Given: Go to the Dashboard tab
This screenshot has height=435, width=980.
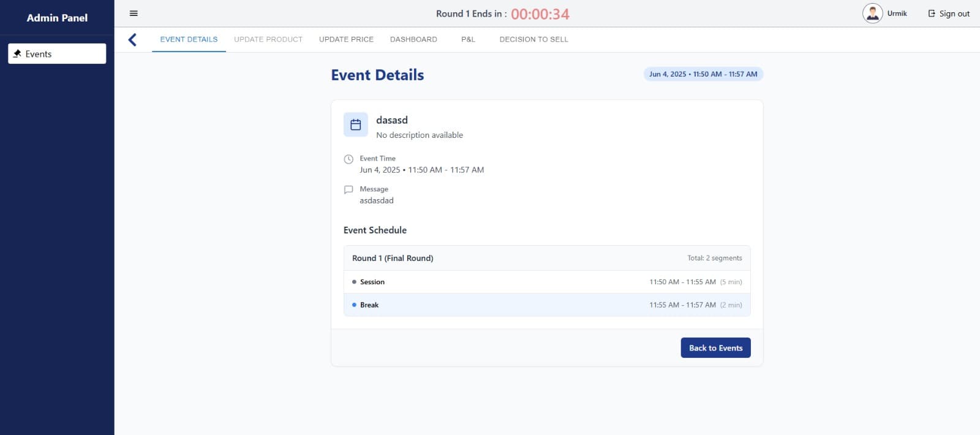Looking at the screenshot, I should [x=413, y=39].
